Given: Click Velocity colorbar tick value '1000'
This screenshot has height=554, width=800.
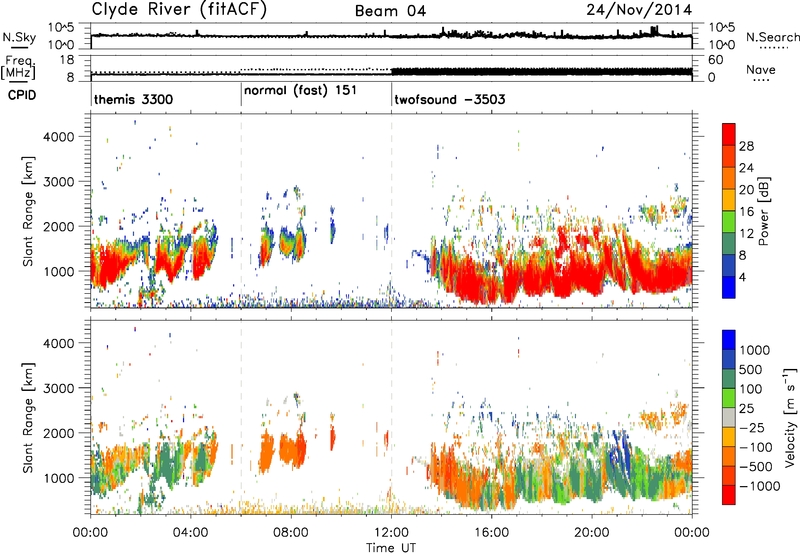Looking at the screenshot, I should click(x=755, y=350).
